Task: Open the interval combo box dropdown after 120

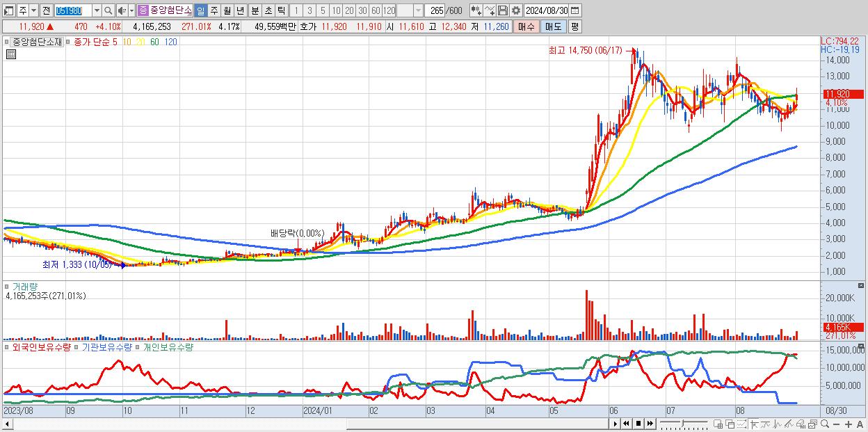Action: coord(418,10)
